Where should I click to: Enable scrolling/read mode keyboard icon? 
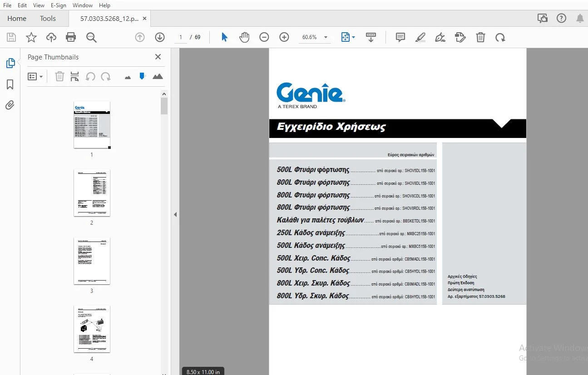371,37
